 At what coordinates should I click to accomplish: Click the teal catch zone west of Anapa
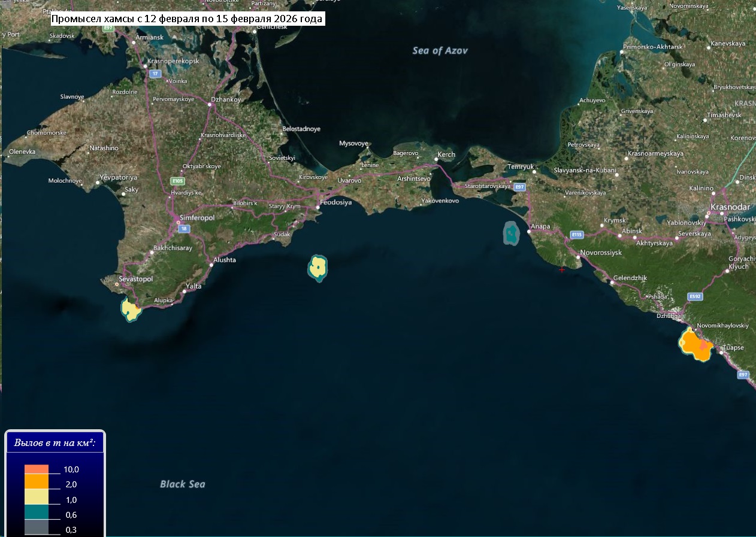tap(511, 233)
